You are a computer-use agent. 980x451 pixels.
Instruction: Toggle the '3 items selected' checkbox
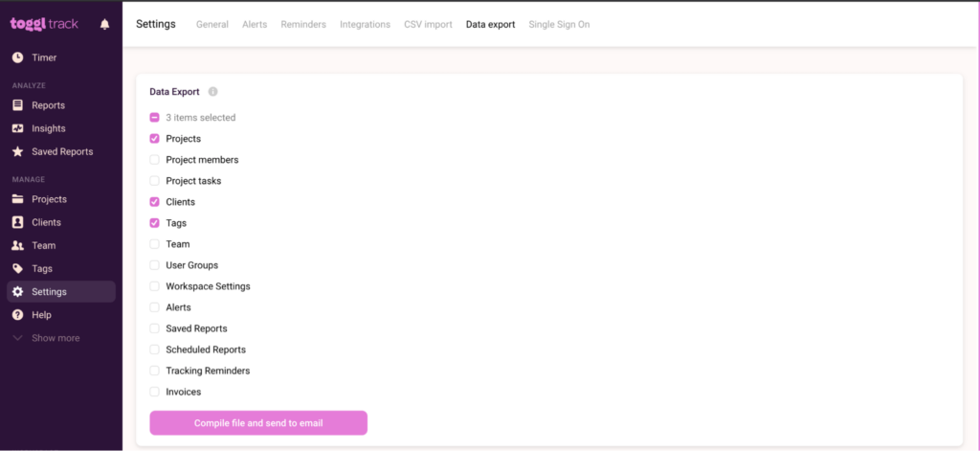(x=155, y=118)
